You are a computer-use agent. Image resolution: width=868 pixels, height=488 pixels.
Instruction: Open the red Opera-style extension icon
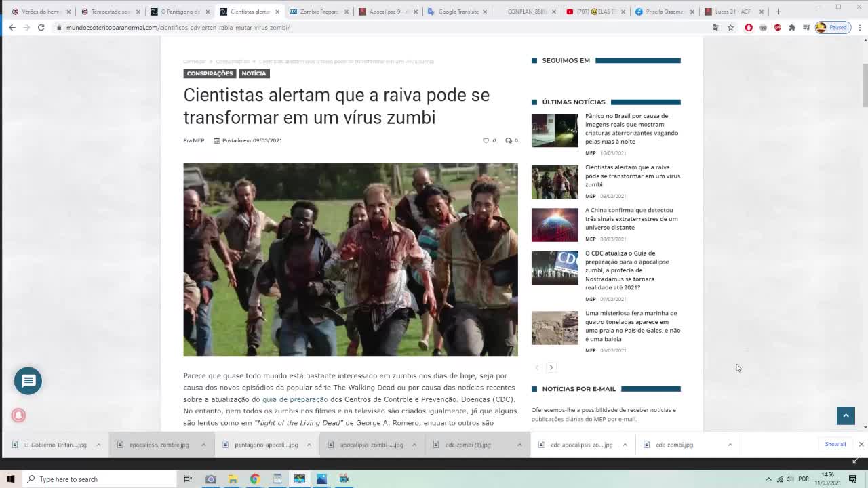[x=749, y=28]
